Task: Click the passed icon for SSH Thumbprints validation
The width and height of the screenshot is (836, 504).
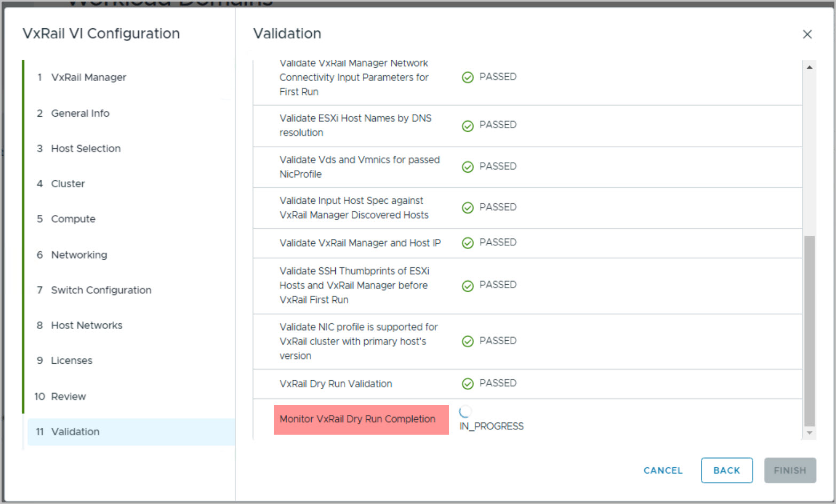Action: [468, 286]
